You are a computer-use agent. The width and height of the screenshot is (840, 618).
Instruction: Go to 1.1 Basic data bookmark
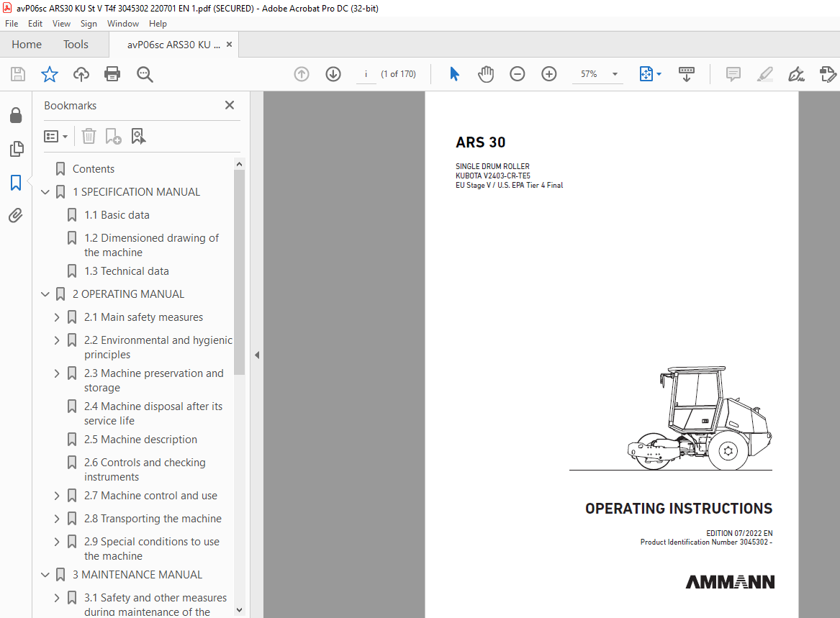(117, 214)
